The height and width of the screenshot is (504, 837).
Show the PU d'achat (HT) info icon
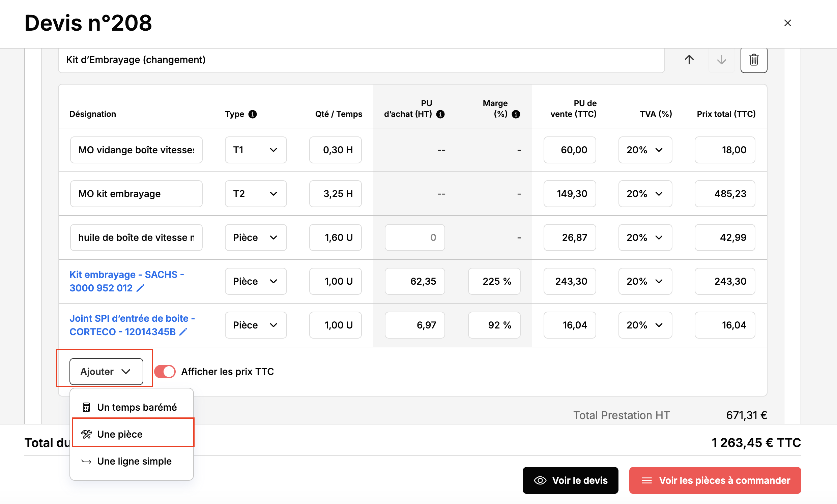point(440,114)
